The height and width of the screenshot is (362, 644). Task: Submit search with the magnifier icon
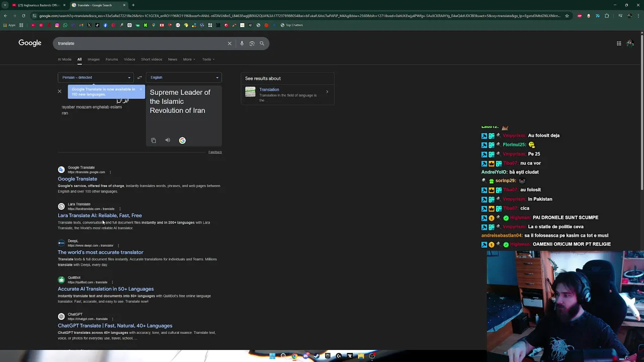pyautogui.click(x=262, y=43)
